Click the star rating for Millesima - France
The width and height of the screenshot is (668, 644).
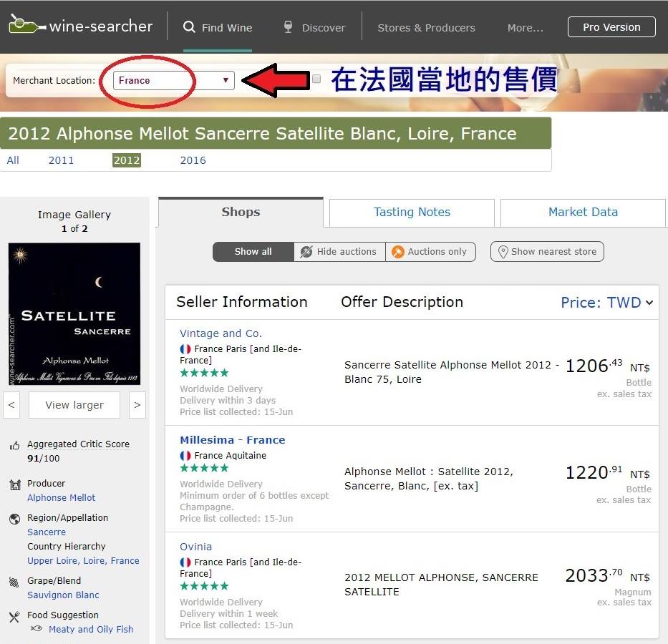pyautogui.click(x=205, y=468)
